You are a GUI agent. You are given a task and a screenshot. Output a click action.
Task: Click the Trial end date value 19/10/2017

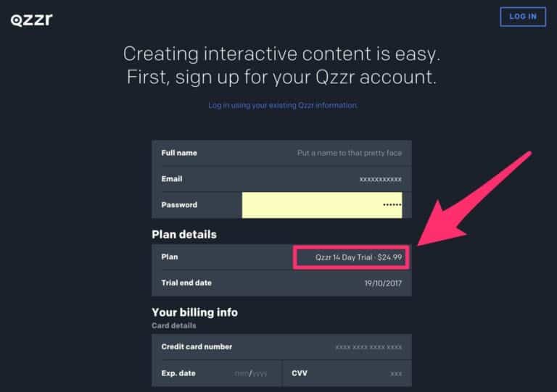click(x=383, y=283)
